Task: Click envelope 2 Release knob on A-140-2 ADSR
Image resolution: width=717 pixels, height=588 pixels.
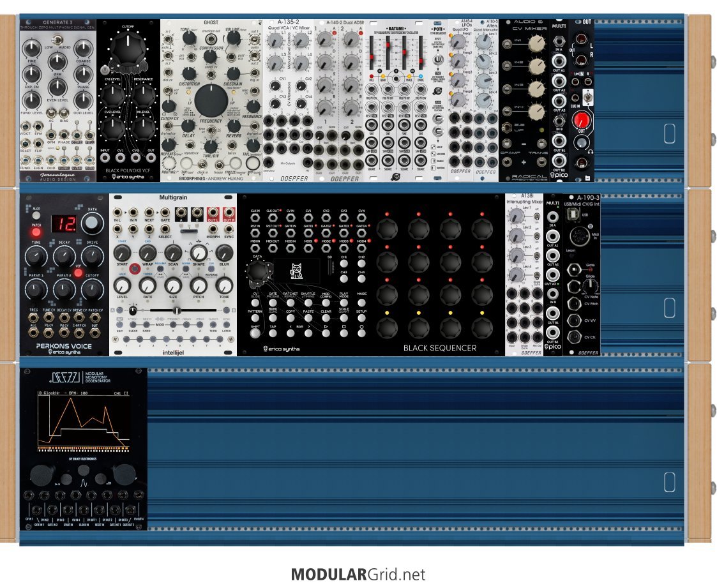Action: (x=351, y=108)
